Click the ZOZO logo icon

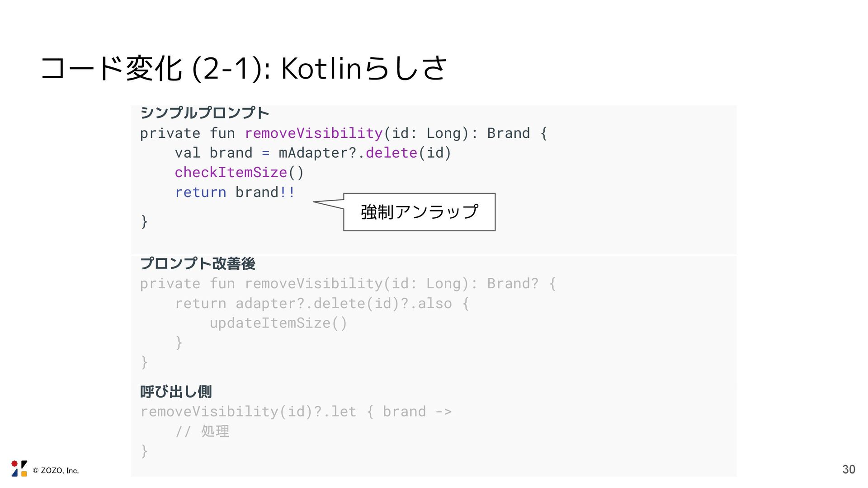(x=19, y=469)
